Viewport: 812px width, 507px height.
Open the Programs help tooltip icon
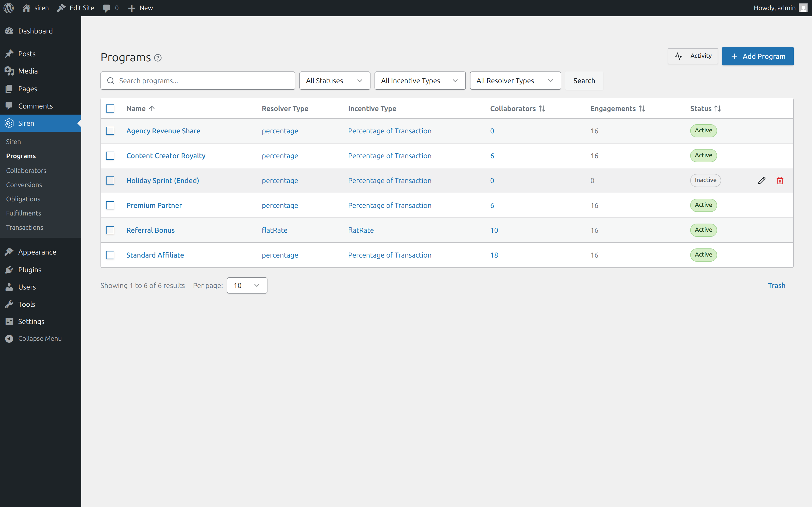tap(158, 58)
